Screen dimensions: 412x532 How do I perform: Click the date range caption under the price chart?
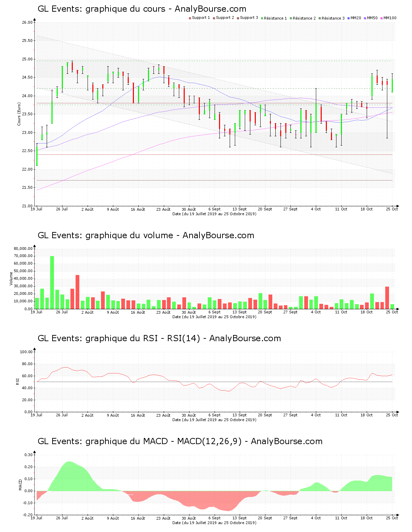pyautogui.click(x=214, y=214)
